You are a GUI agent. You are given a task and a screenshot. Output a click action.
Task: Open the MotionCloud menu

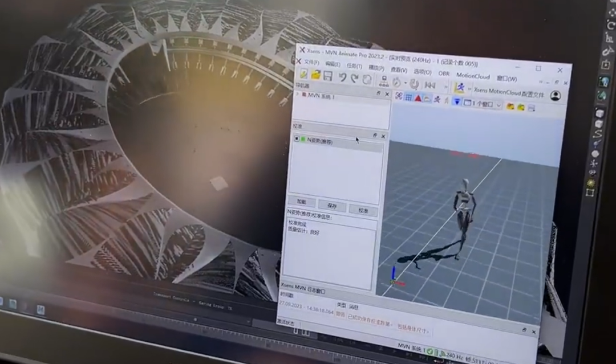473,76
